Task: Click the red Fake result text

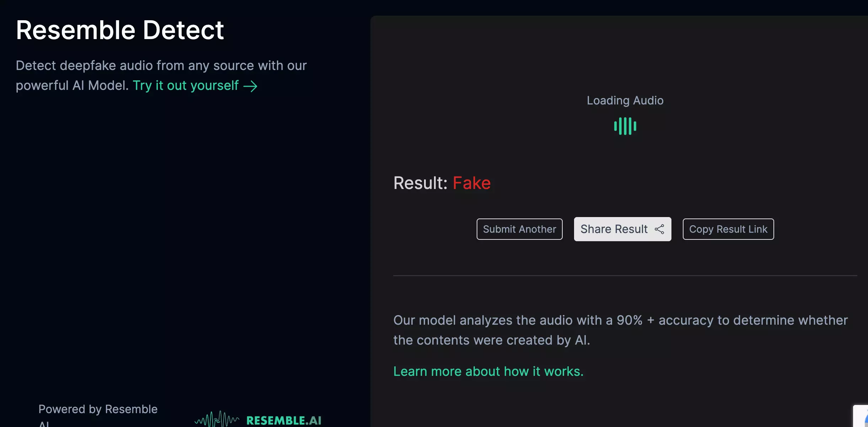Action: point(472,183)
